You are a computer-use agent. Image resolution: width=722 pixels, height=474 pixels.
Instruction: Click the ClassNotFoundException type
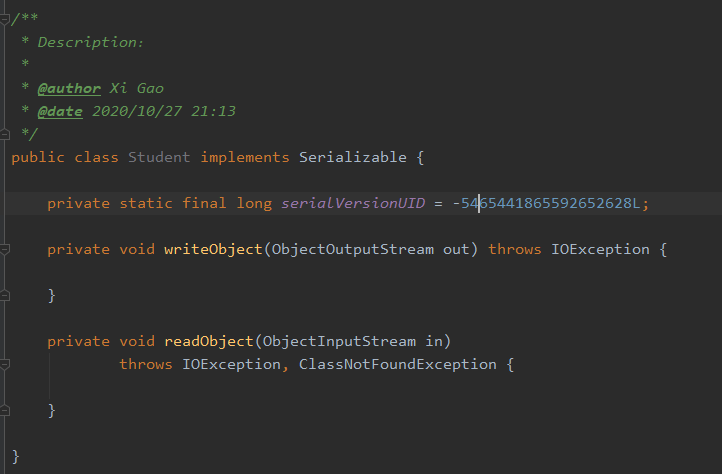click(398, 364)
